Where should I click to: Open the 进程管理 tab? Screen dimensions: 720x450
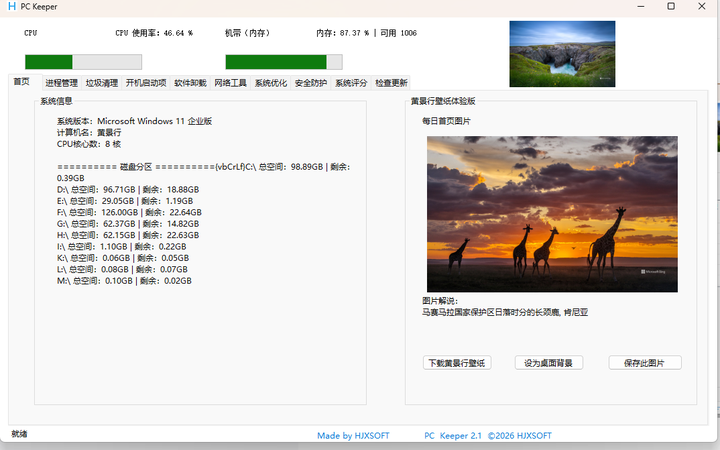click(62, 83)
